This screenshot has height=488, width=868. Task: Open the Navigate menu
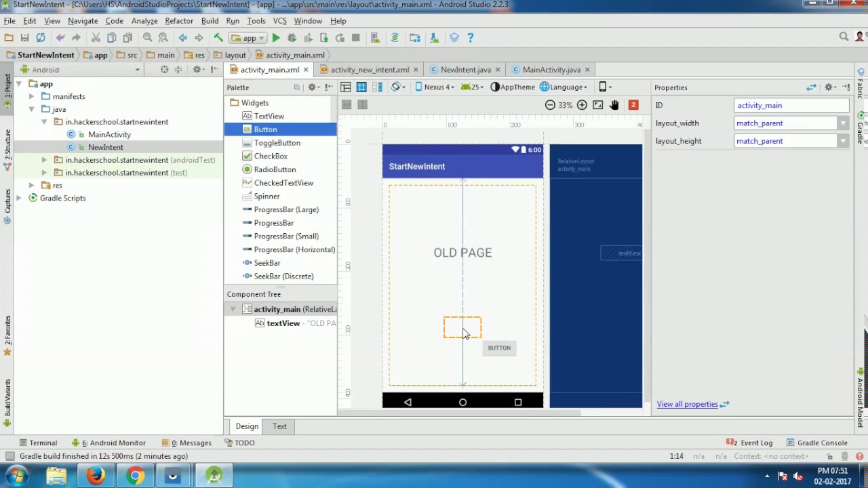pyautogui.click(x=83, y=21)
